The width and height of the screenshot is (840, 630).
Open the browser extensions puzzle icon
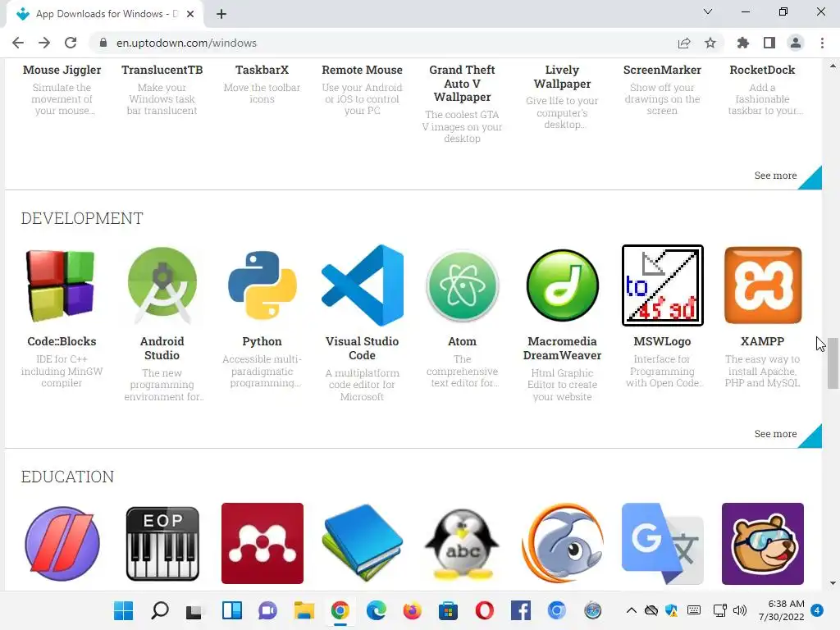coord(742,43)
